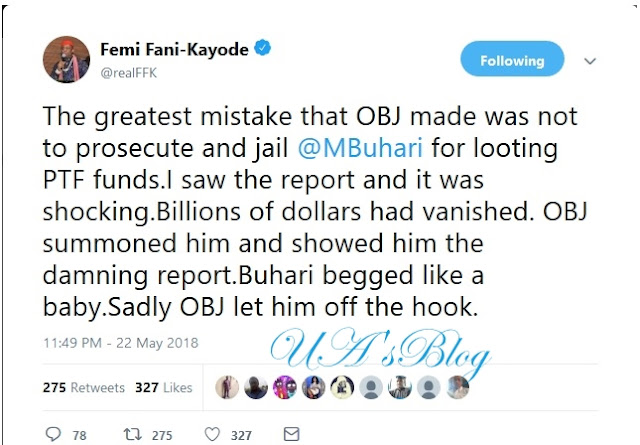The width and height of the screenshot is (640, 445).
Task: Click the Femi Fani-Kayode display name
Action: pyautogui.click(x=174, y=49)
